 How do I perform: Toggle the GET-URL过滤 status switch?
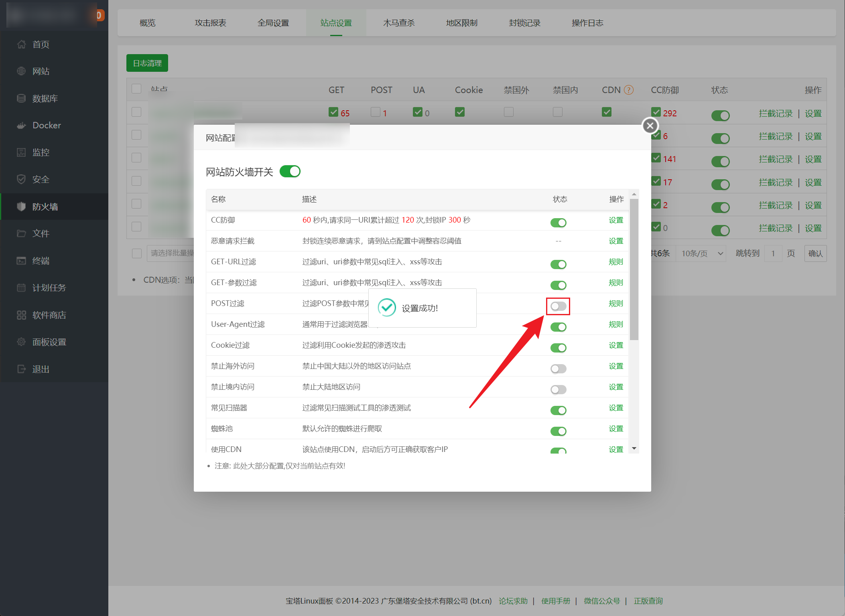coord(558,264)
